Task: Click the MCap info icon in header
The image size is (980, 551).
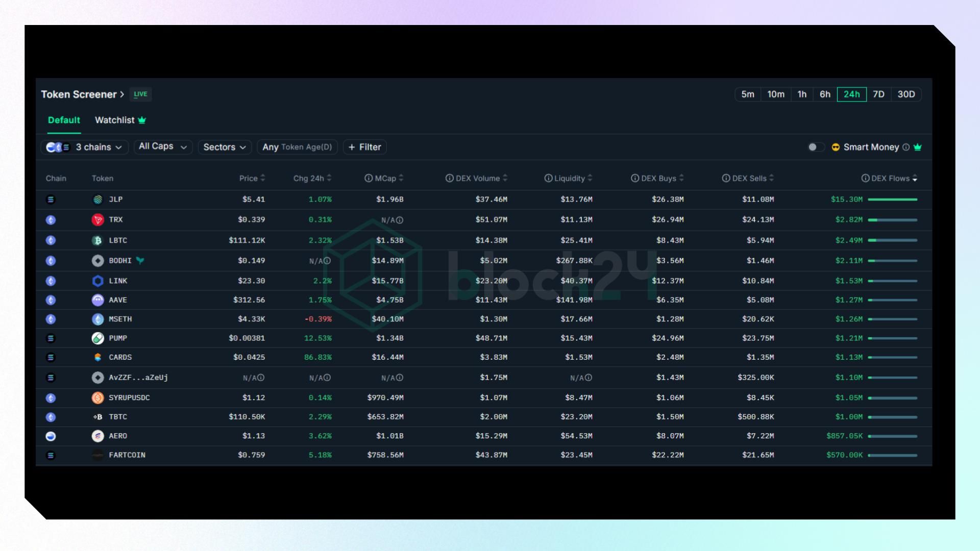Action: pos(369,179)
